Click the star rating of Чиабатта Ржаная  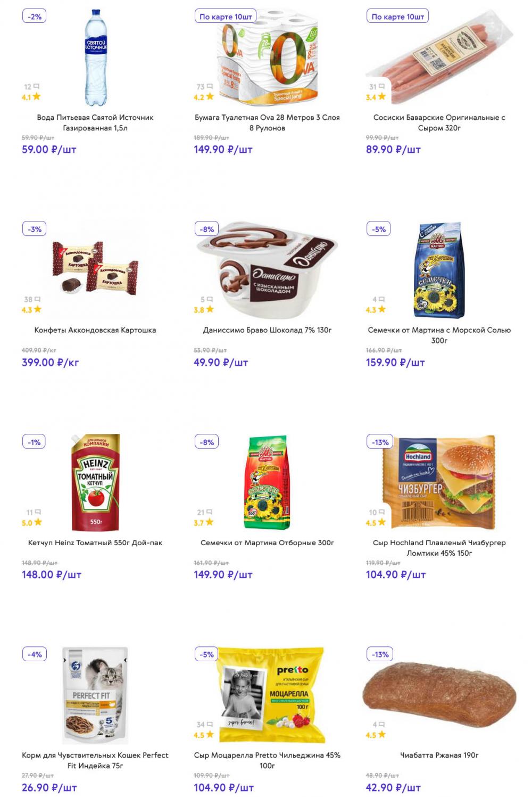tap(382, 735)
